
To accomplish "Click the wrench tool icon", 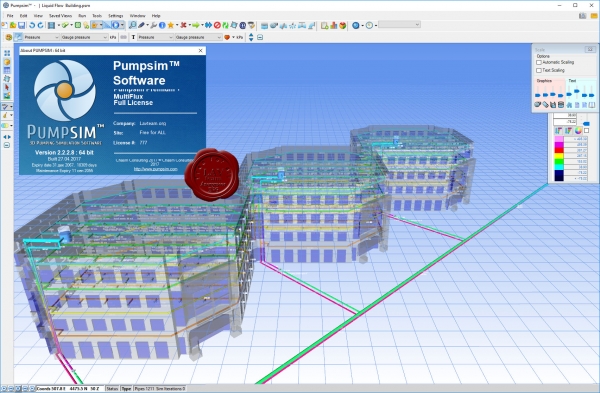I will (x=153, y=25).
